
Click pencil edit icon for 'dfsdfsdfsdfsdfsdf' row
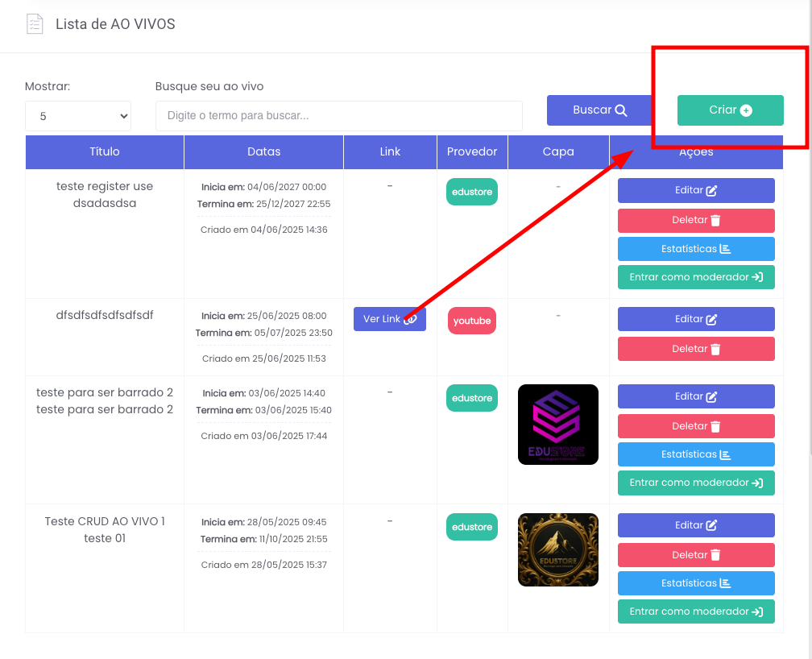click(711, 320)
